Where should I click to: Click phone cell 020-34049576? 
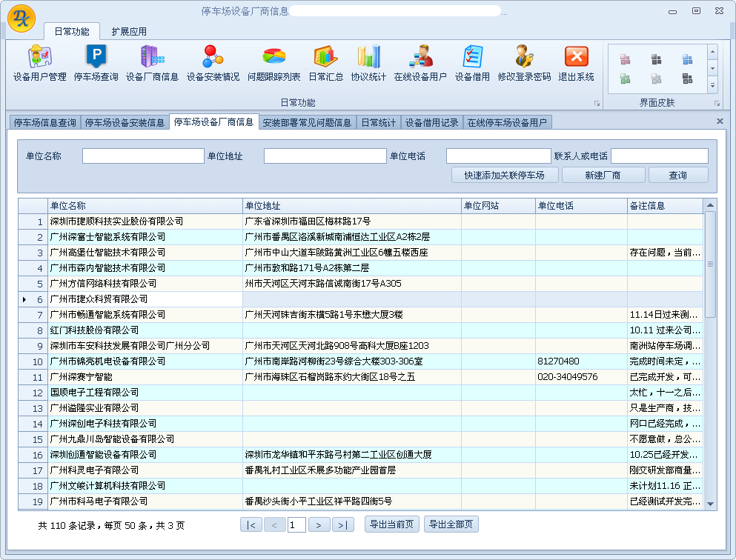582,377
